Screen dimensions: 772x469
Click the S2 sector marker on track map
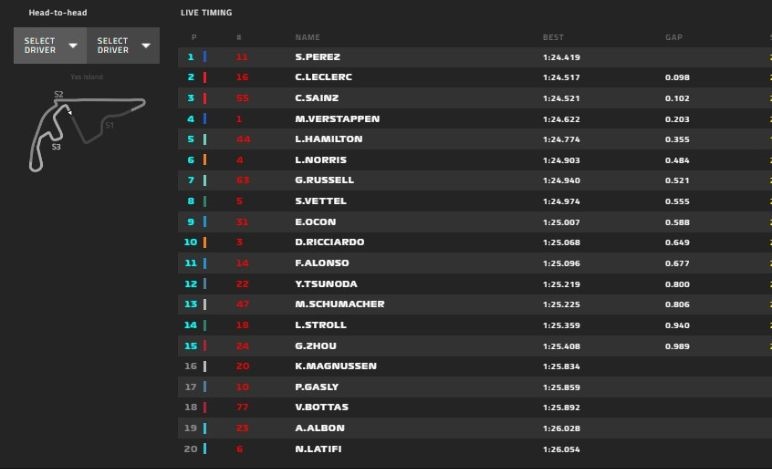[x=59, y=94]
